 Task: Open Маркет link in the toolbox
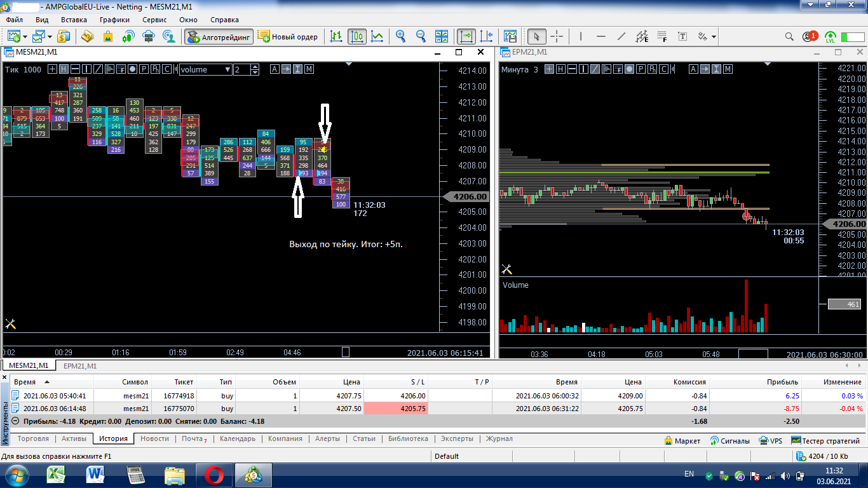click(682, 440)
